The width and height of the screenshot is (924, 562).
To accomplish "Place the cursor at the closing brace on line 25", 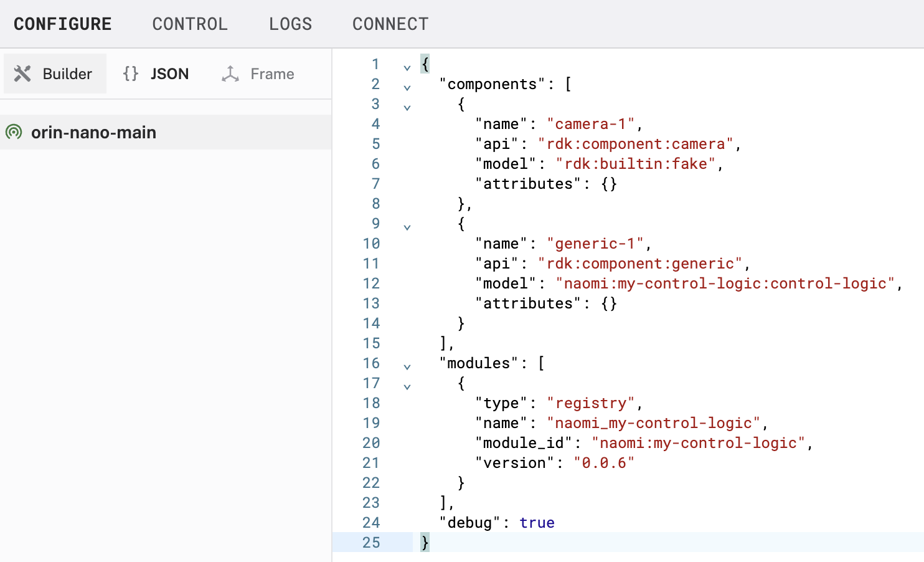I will pyautogui.click(x=425, y=543).
